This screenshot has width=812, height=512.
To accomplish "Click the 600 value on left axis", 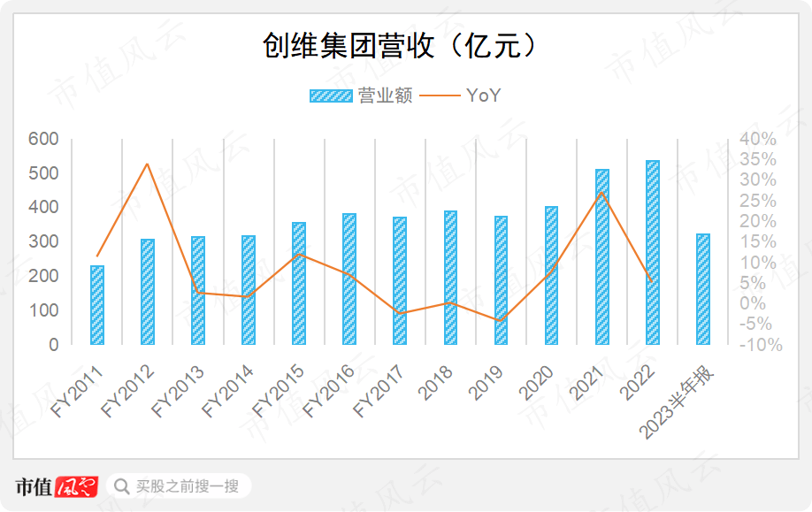I will click(43, 139).
